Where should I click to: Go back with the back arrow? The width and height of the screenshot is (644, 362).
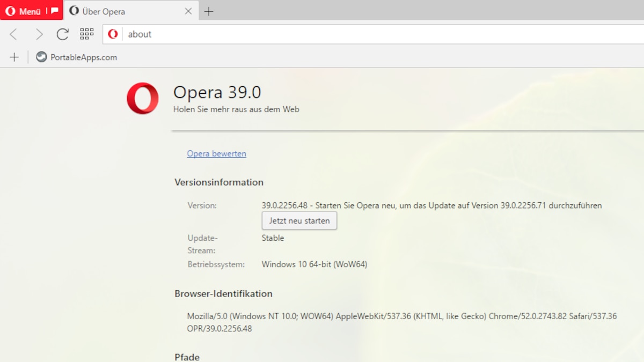click(x=14, y=34)
